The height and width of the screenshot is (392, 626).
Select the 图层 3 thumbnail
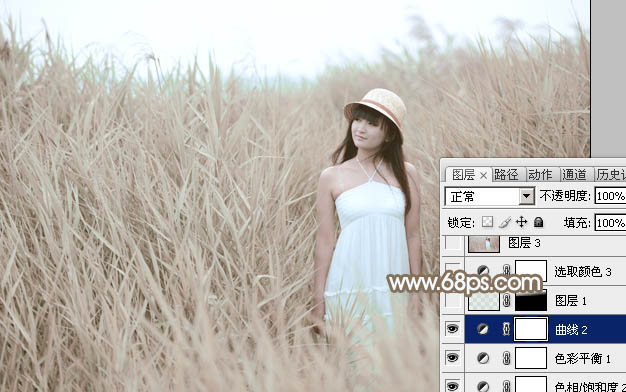pyautogui.click(x=483, y=243)
